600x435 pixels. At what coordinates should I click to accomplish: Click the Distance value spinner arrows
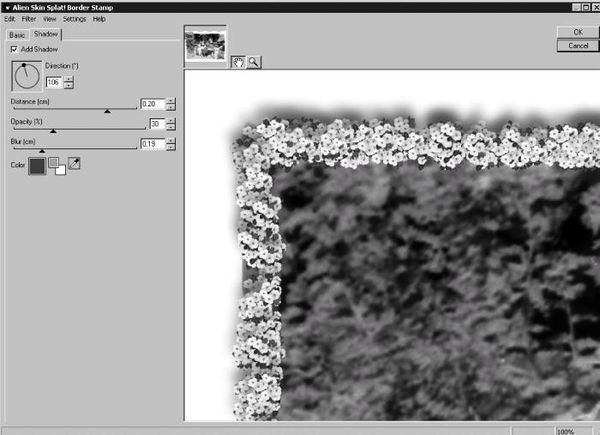pyautogui.click(x=171, y=104)
